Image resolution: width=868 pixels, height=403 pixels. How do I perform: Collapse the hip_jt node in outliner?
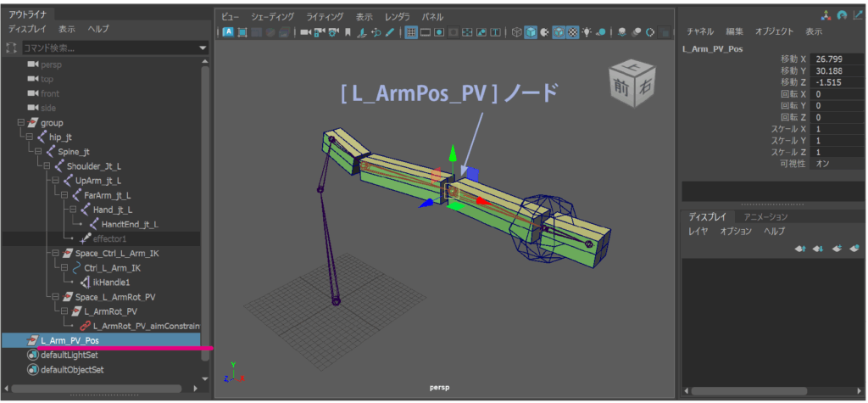click(x=30, y=137)
